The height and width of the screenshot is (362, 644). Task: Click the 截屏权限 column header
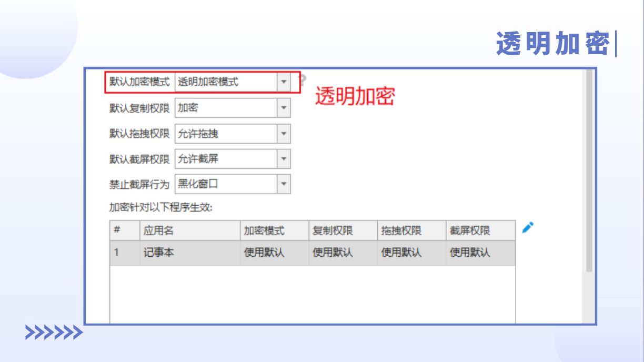point(480,230)
